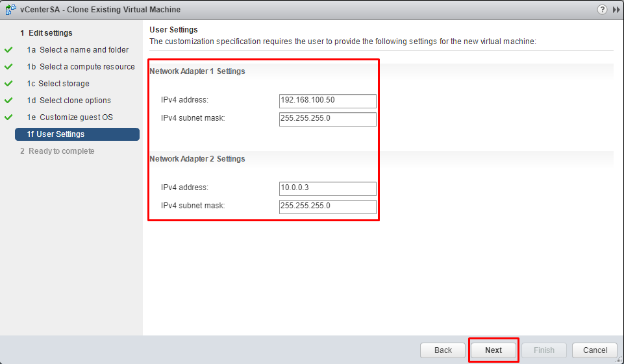Focus Adapter 2 IPv4 address field 10.0.0.3

tap(327, 189)
